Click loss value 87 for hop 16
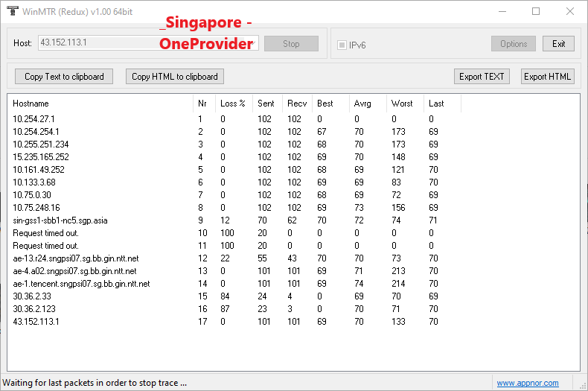The width and height of the screenshot is (588, 391). click(225, 309)
